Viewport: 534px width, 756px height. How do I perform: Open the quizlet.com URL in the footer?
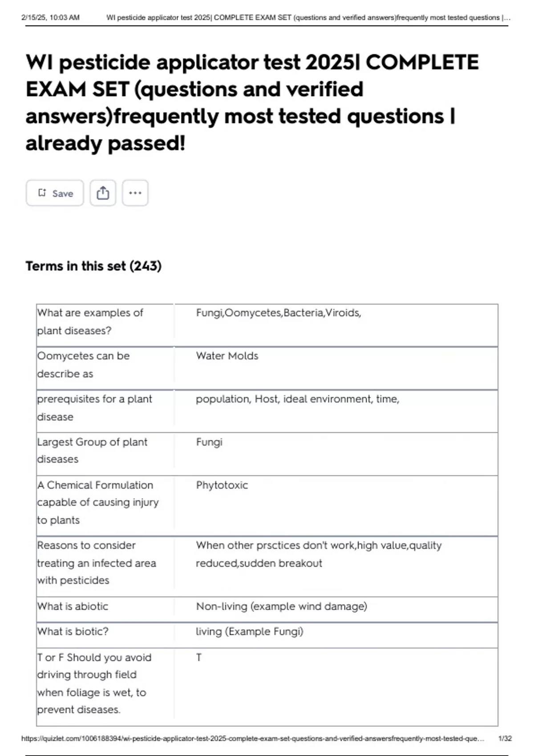252,739
